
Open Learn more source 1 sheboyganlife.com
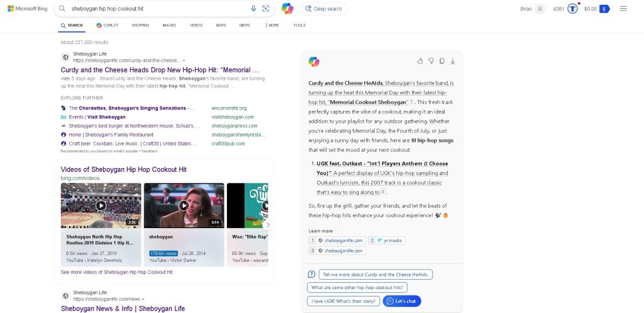click(x=337, y=240)
